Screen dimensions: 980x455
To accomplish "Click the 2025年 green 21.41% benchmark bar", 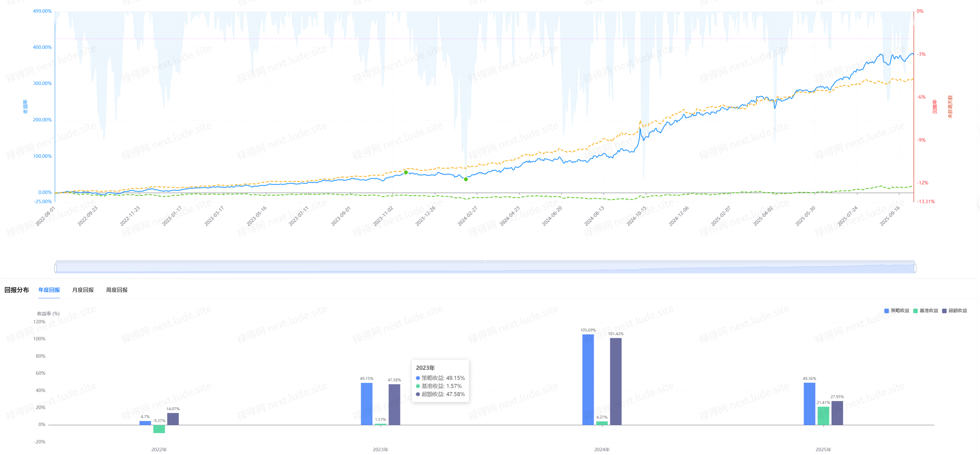I will click(x=823, y=415).
